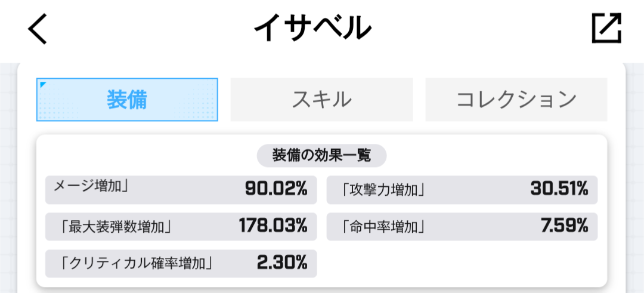Click the 90.02% value
The width and height of the screenshot is (644, 293).
276,190
